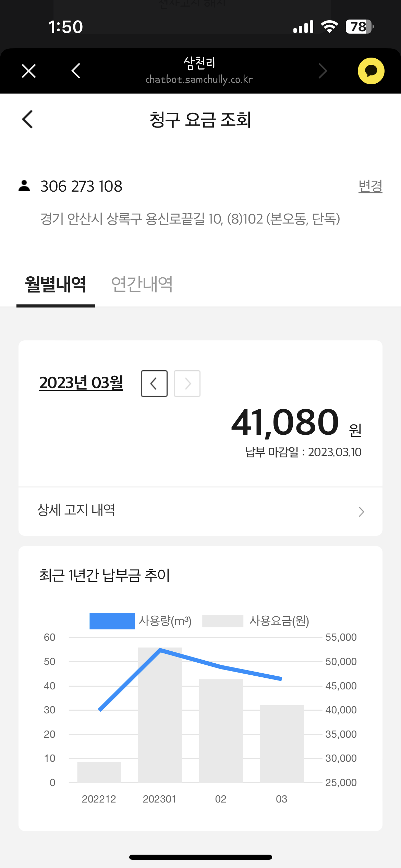Screen dimensions: 401x868
Task: Go back from 청구 요금 조회 page
Action: (27, 119)
